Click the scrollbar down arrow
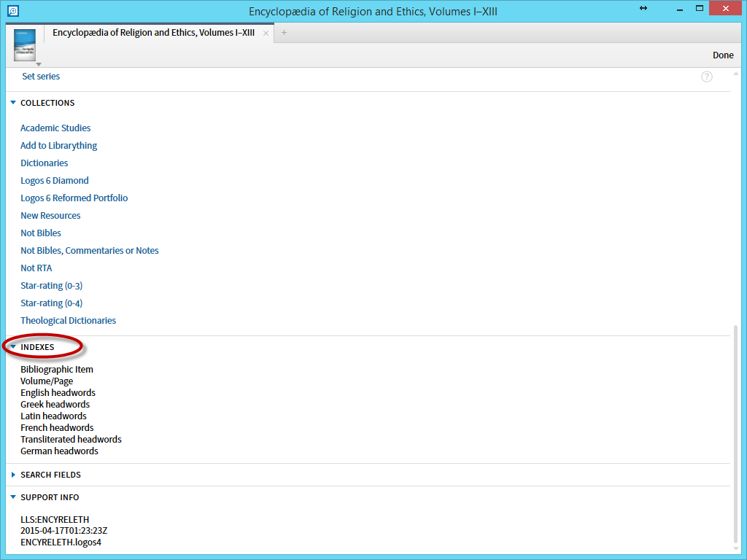Image resolution: width=747 pixels, height=560 pixels. pyautogui.click(x=736, y=548)
